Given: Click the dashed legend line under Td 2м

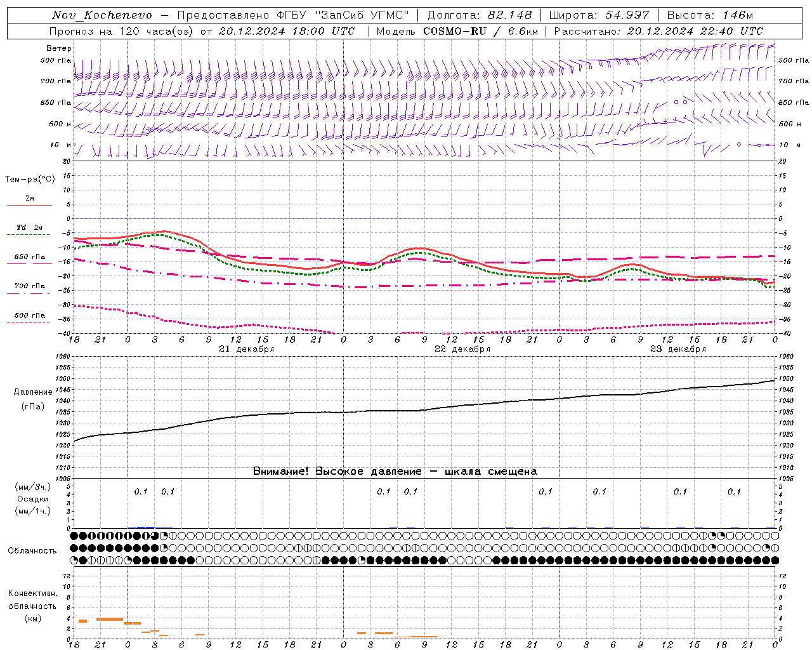Looking at the screenshot, I should click(x=28, y=235).
